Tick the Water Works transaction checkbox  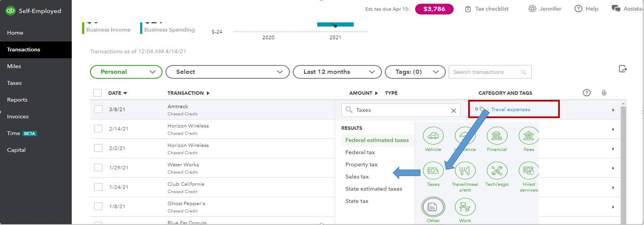pos(98,167)
